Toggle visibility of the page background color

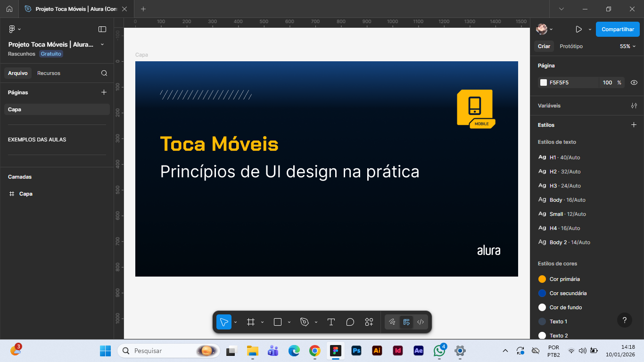634,82
